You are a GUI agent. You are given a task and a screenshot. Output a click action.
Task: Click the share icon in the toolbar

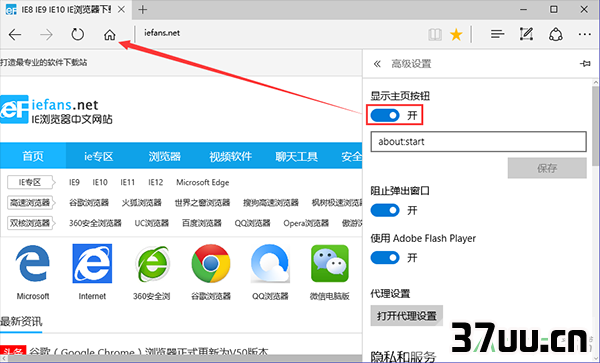(556, 34)
